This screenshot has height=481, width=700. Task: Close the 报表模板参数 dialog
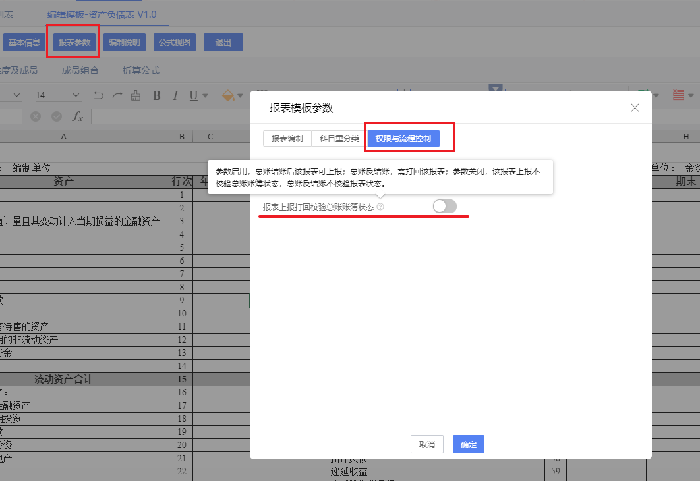(x=634, y=107)
